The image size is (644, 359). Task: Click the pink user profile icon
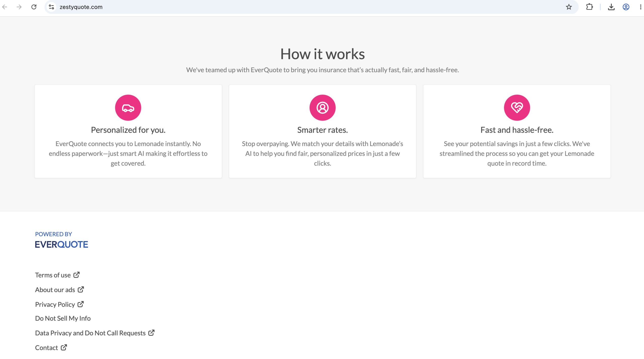(x=323, y=108)
